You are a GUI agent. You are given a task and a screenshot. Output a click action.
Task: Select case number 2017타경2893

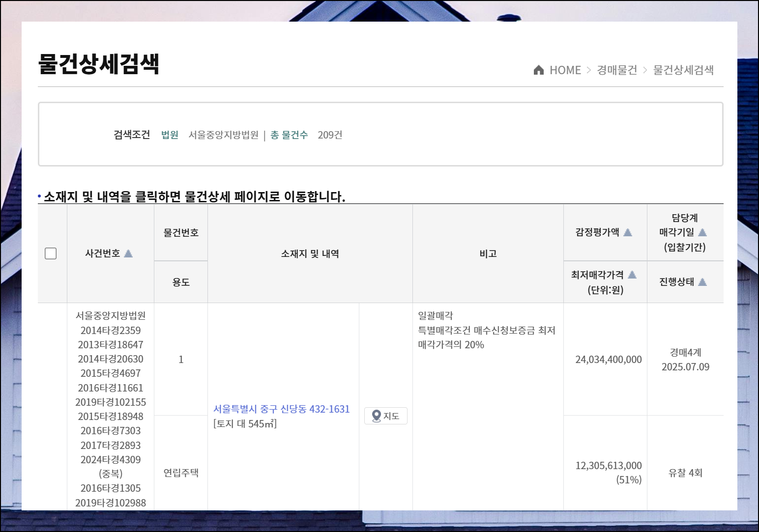(111, 446)
